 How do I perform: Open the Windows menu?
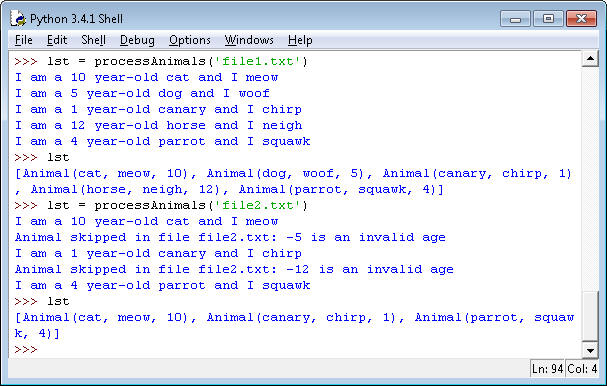click(249, 40)
